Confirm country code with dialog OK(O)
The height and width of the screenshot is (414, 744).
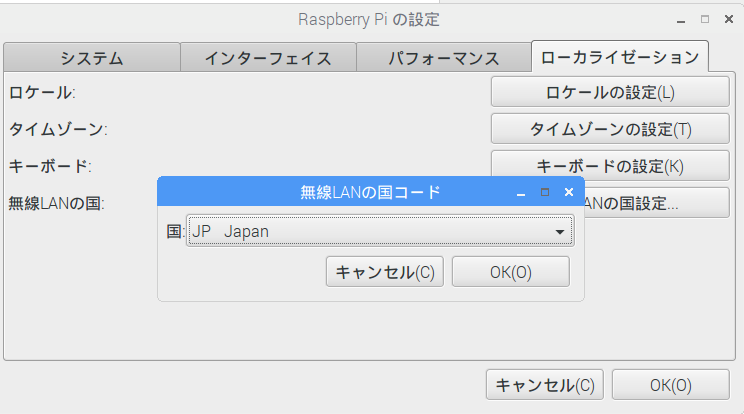pyautogui.click(x=510, y=272)
